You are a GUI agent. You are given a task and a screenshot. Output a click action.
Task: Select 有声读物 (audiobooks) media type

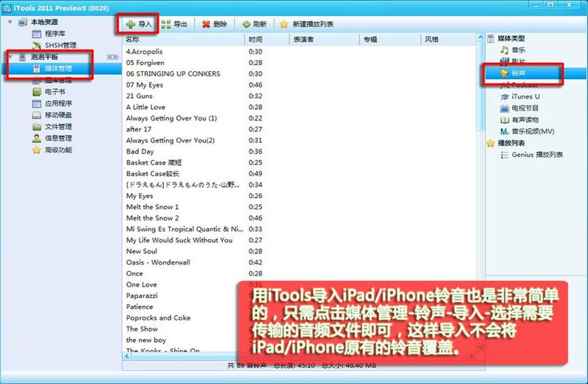point(519,119)
